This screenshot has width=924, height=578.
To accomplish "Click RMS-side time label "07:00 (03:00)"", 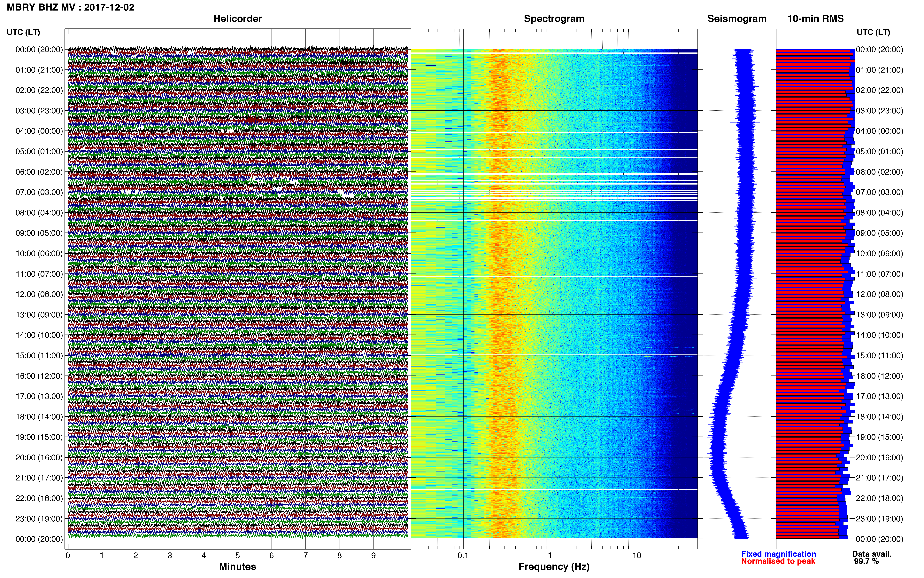I will click(880, 192).
